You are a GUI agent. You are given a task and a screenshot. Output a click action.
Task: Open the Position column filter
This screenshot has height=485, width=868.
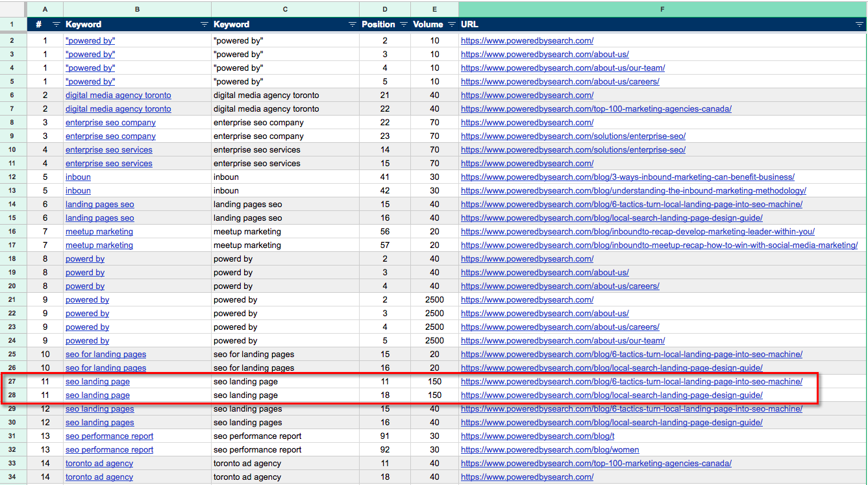tap(404, 24)
